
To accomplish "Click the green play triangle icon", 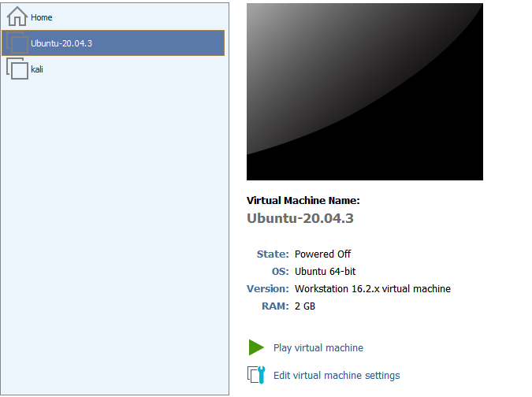I will 256,347.
